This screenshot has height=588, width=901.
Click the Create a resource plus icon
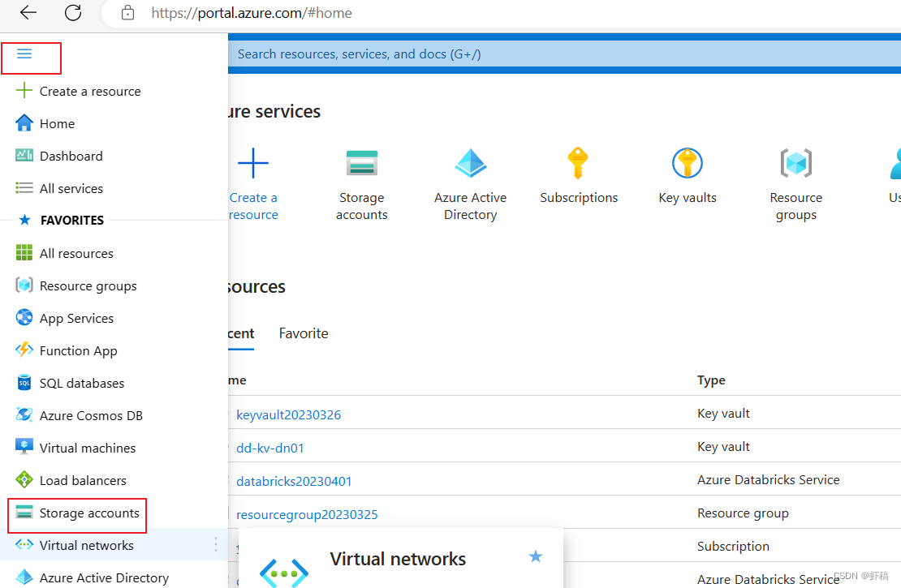pyautogui.click(x=253, y=162)
